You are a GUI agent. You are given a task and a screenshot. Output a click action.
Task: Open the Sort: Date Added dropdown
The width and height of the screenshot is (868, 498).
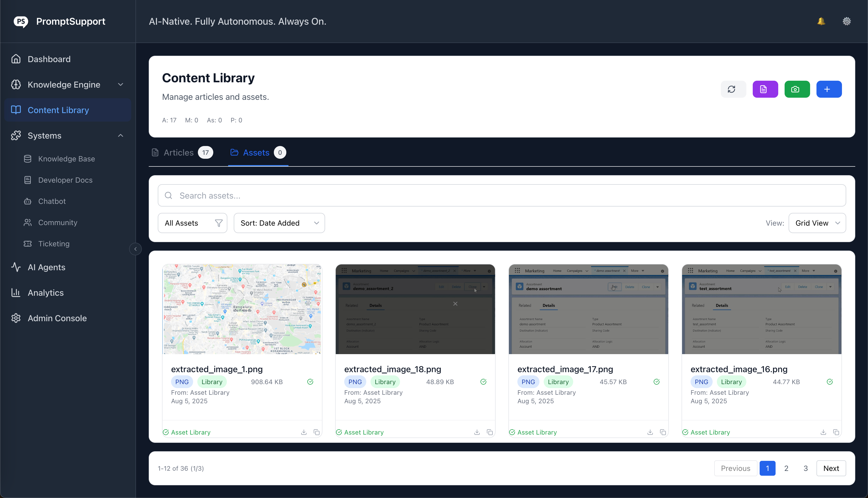click(279, 223)
